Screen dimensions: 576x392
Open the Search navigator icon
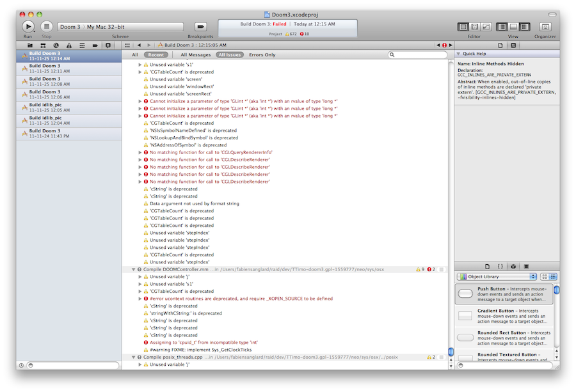[56, 45]
